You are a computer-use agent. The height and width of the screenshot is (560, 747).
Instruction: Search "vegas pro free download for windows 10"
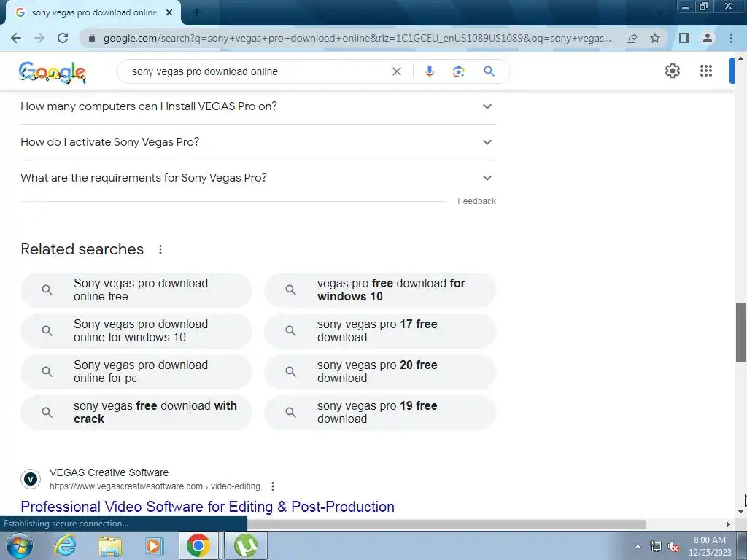379,289
